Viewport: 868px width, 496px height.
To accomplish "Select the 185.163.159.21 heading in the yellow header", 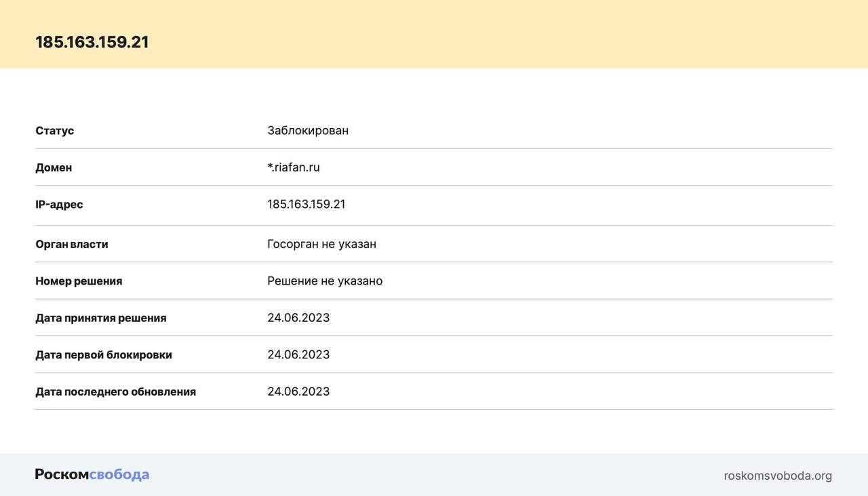I will (92, 42).
